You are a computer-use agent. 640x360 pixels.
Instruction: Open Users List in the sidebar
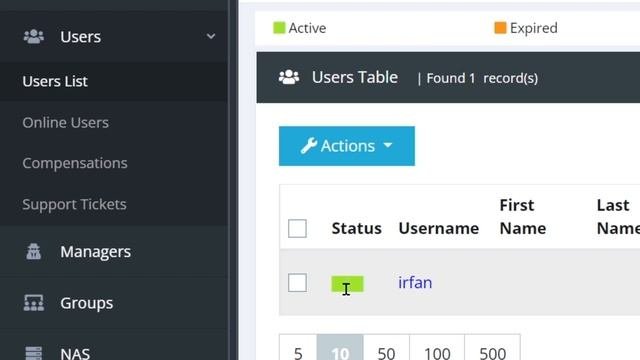point(55,81)
